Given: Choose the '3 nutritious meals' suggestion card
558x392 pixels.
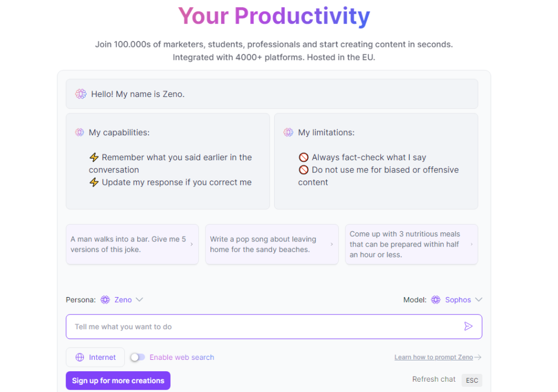Looking at the screenshot, I should click(x=411, y=244).
